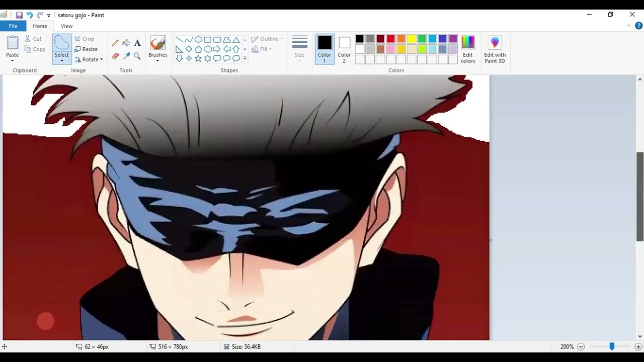Select the Right arrow shape

[x=217, y=49]
